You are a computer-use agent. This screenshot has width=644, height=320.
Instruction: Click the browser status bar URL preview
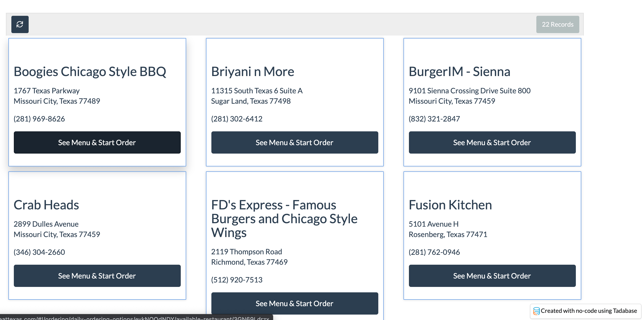click(x=136, y=318)
